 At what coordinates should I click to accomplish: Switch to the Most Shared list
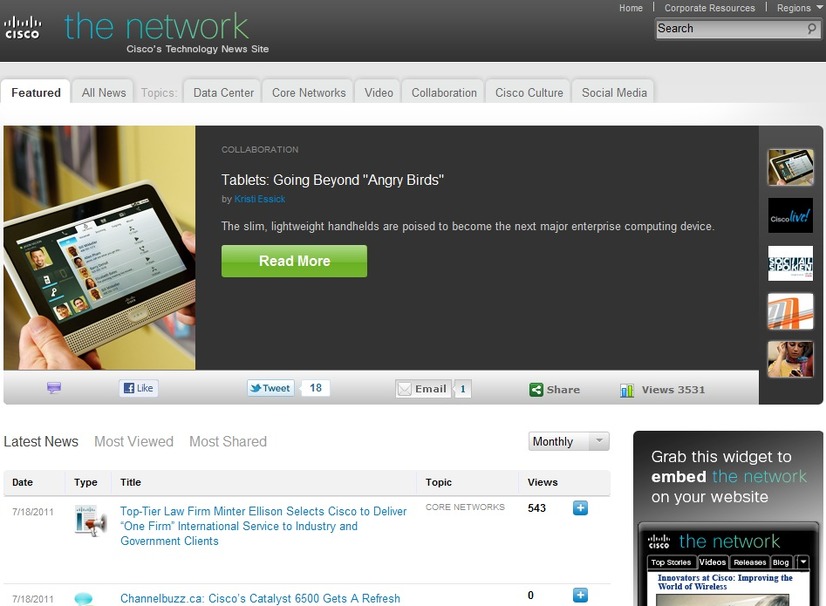[x=228, y=442]
